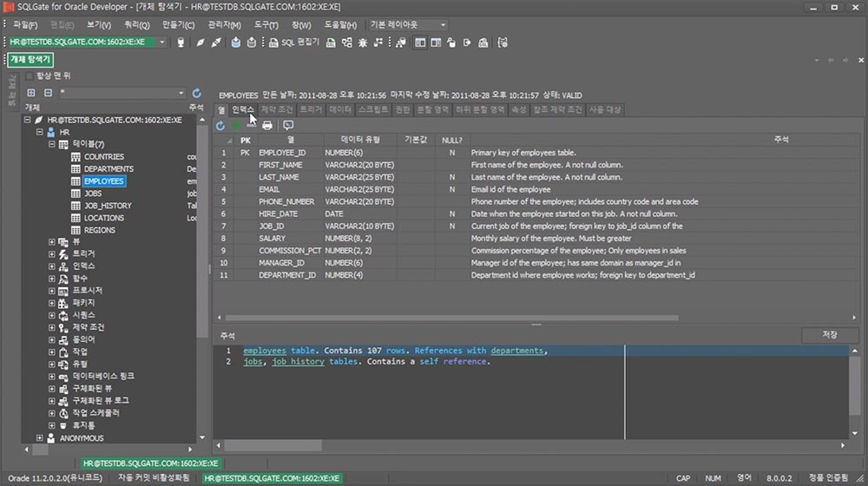Switch to the 인덱스 tab of EMPLOYEES
This screenshot has width=868, height=486.
pyautogui.click(x=242, y=109)
